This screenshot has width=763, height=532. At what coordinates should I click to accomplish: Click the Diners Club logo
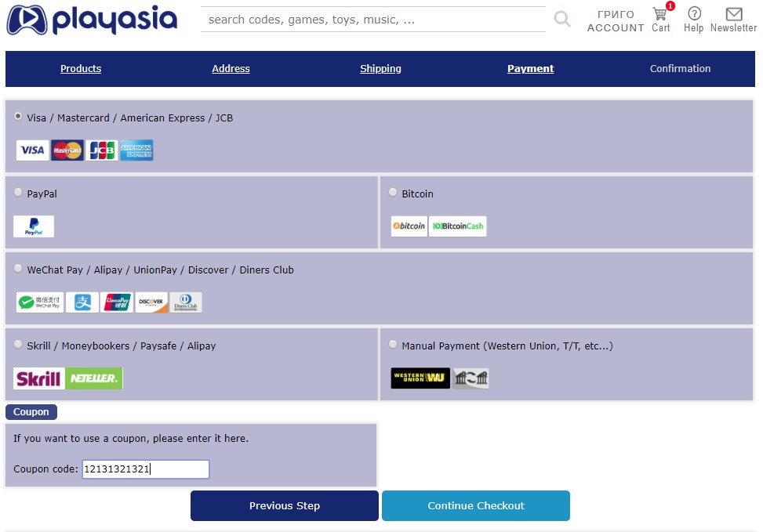click(186, 302)
